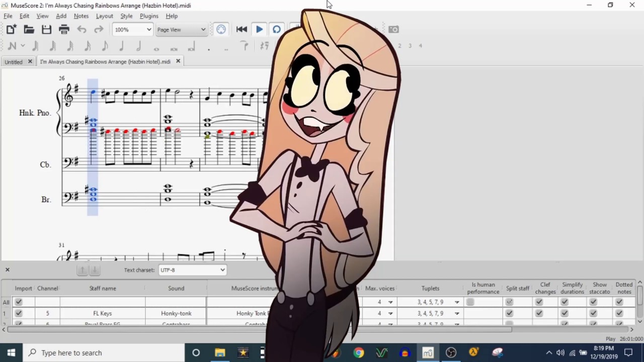644x362 pixels.
Task: Redo the last undone action
Action: tap(99, 30)
